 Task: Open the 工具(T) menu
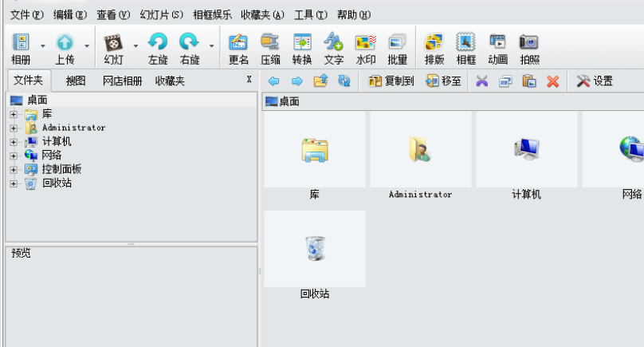pyautogui.click(x=311, y=15)
